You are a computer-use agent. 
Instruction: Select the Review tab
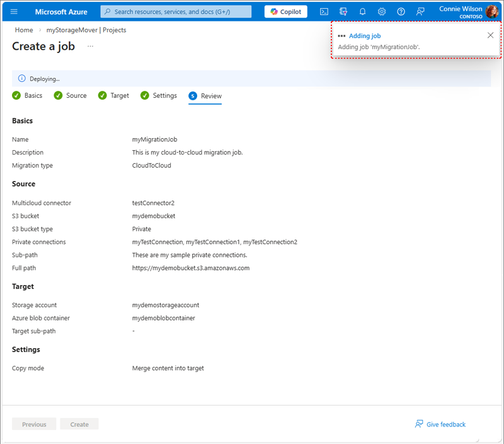coord(205,96)
